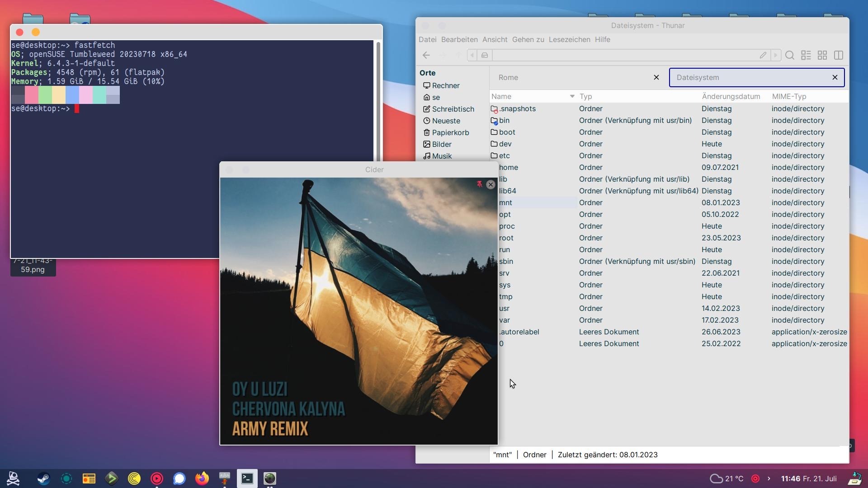
Task: Toggle the pin icon on Cider album window
Action: pyautogui.click(x=479, y=184)
